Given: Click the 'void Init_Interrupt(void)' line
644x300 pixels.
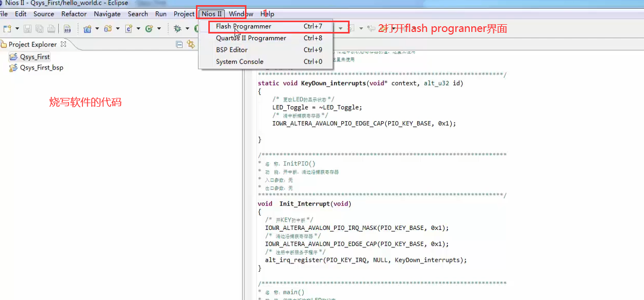Looking at the screenshot, I should tap(304, 204).
